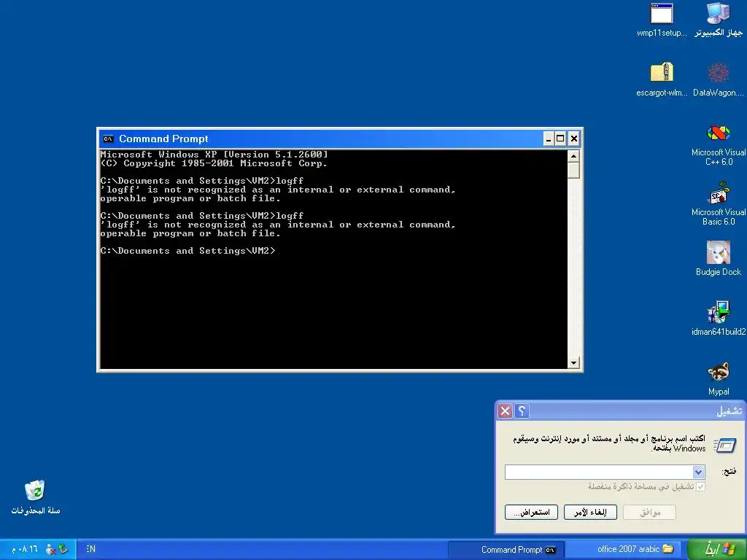Click the safely remove hardware tray icon
This screenshot has height=560, width=747.
click(63, 549)
